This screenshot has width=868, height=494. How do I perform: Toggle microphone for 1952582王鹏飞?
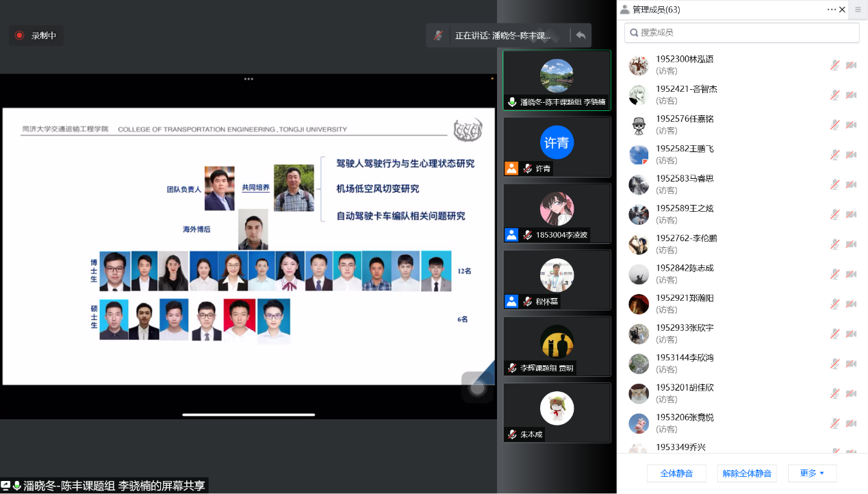pyautogui.click(x=834, y=155)
